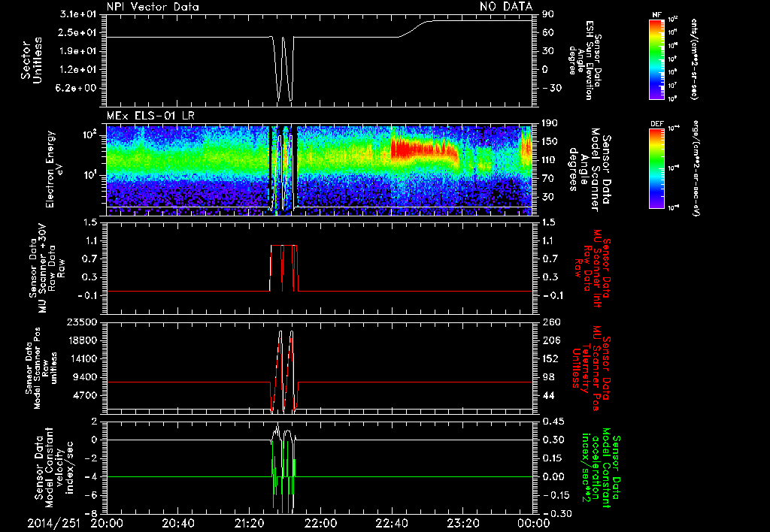The width and height of the screenshot is (770, 532).
Task: Click the NF color scale bar
Action: coord(657,59)
